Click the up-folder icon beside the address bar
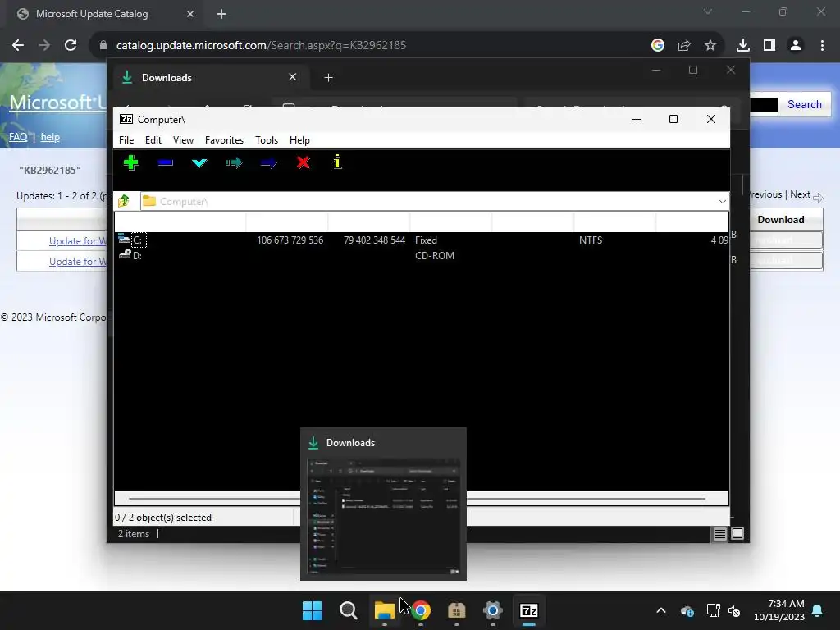The image size is (840, 630). click(x=124, y=201)
